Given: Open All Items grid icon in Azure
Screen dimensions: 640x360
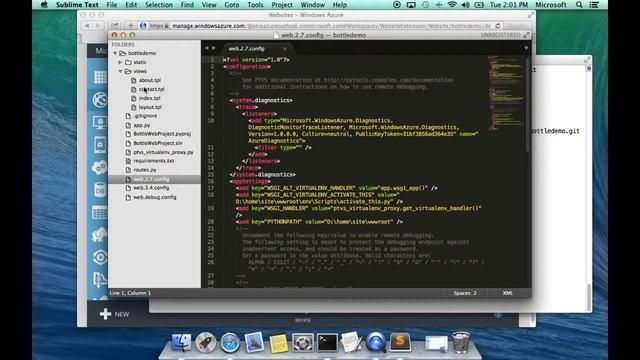Looking at the screenshot, I should [100, 77].
